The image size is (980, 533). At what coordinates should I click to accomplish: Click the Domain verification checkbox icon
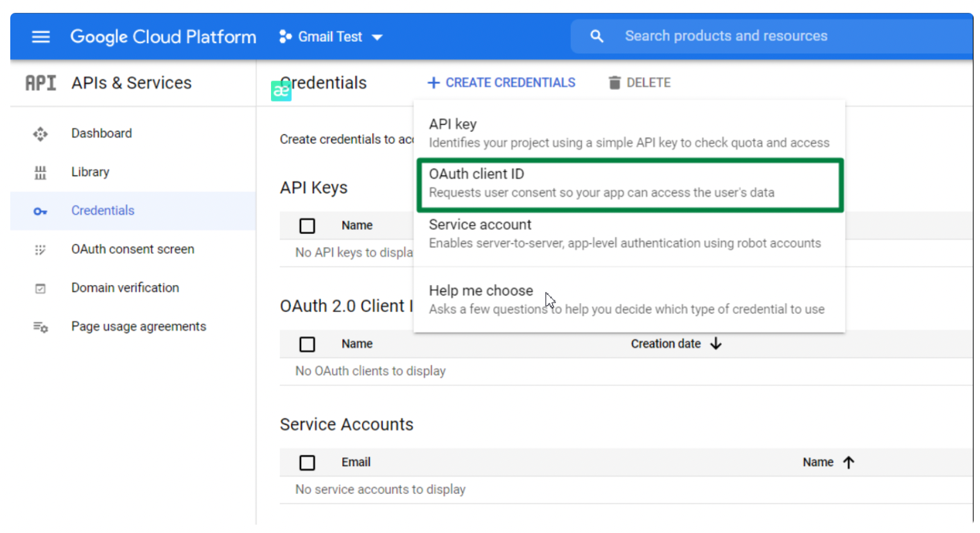(40, 288)
